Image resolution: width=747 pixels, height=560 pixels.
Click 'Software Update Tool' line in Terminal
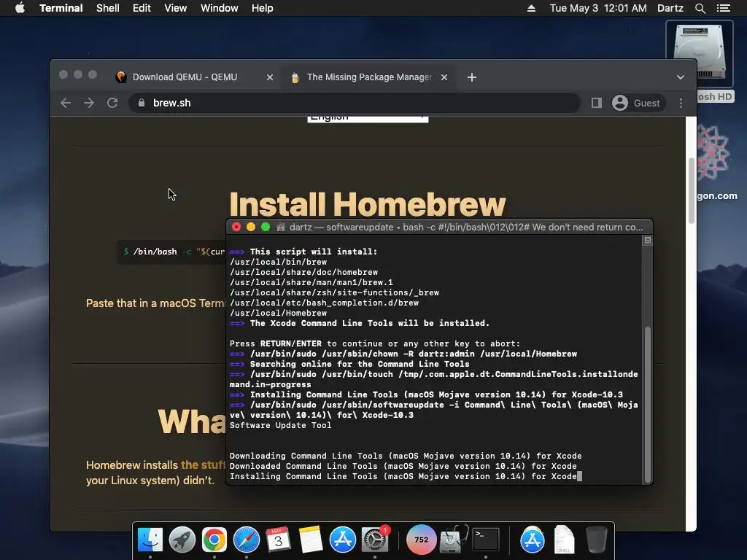(x=281, y=425)
